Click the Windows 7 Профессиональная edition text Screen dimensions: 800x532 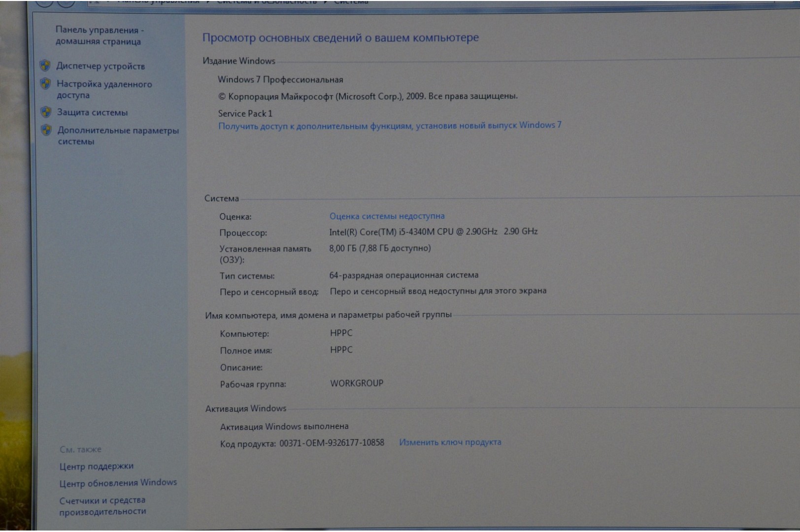click(x=280, y=79)
